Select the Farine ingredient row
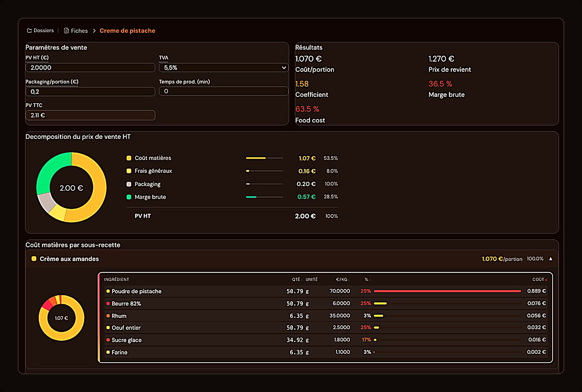582x392 pixels. [326, 352]
